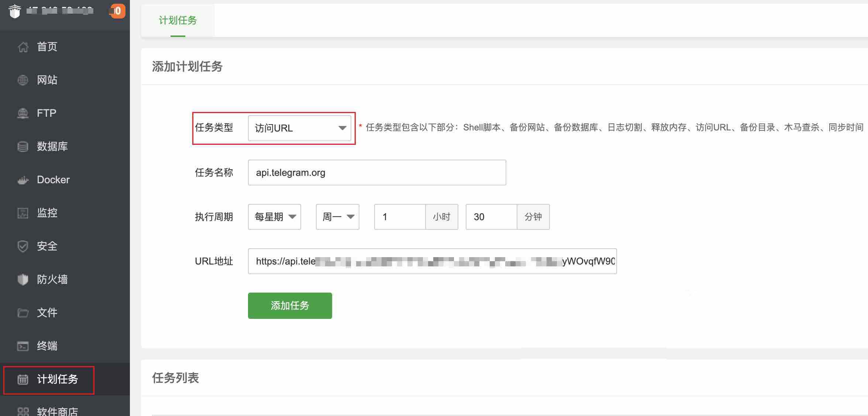Image resolution: width=868 pixels, height=416 pixels.
Task: Click the 任务列表 heading
Action: (176, 378)
